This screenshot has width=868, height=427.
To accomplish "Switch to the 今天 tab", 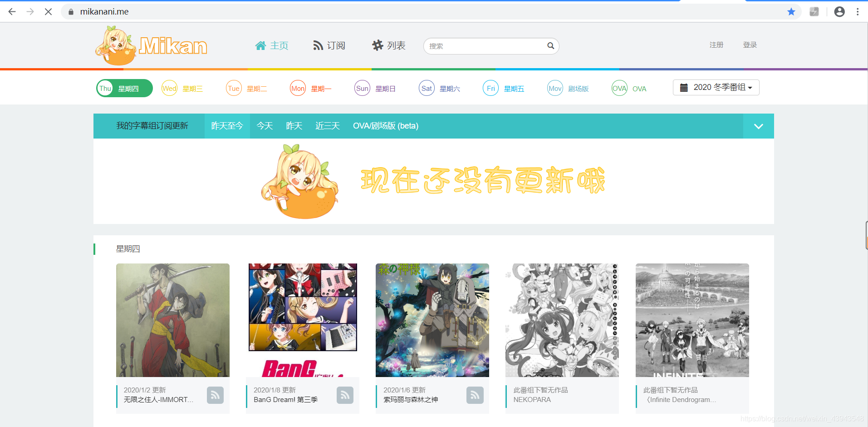I will tap(265, 126).
